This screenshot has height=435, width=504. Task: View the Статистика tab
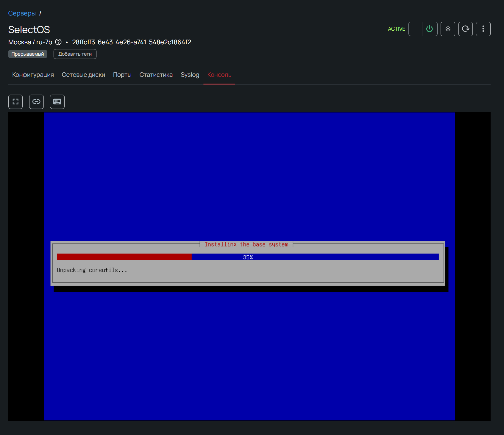[156, 75]
